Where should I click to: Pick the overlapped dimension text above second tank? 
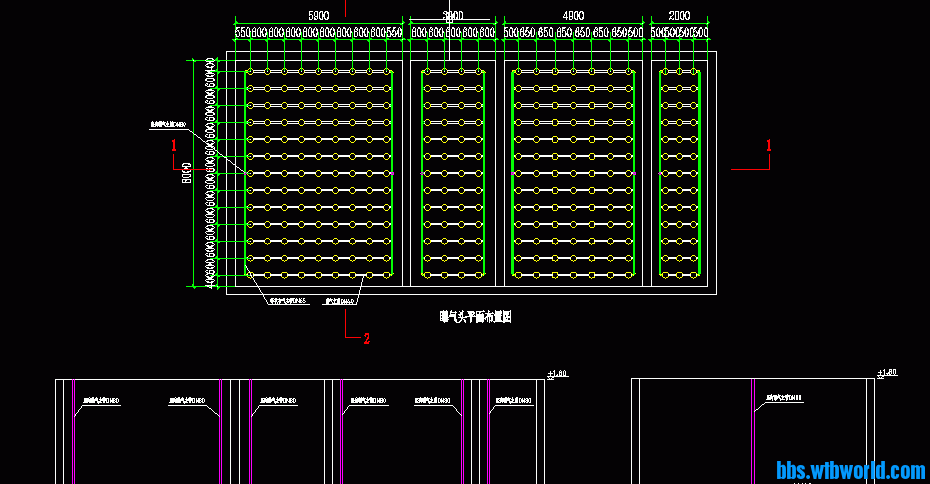tap(453, 16)
